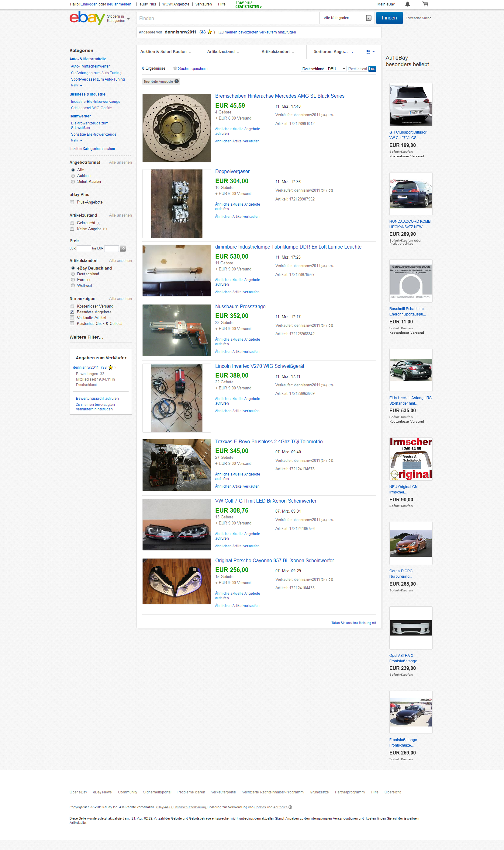Click the star next to Suche speichern

(175, 68)
